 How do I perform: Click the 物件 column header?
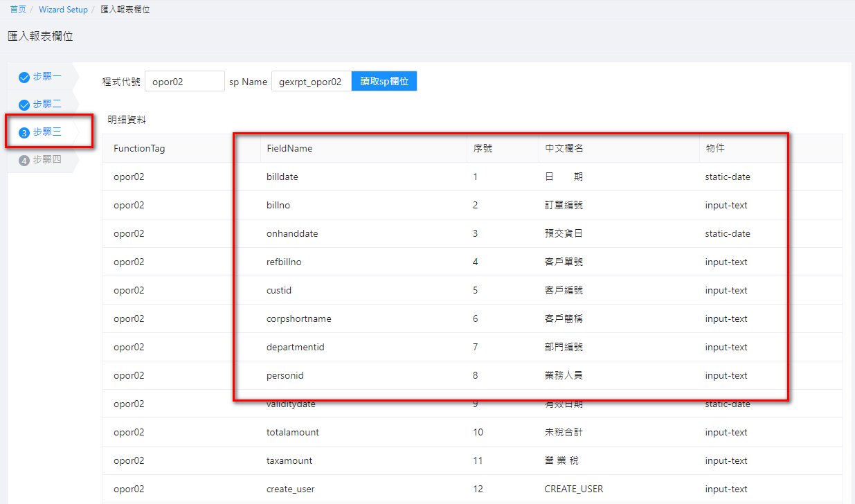(x=715, y=148)
